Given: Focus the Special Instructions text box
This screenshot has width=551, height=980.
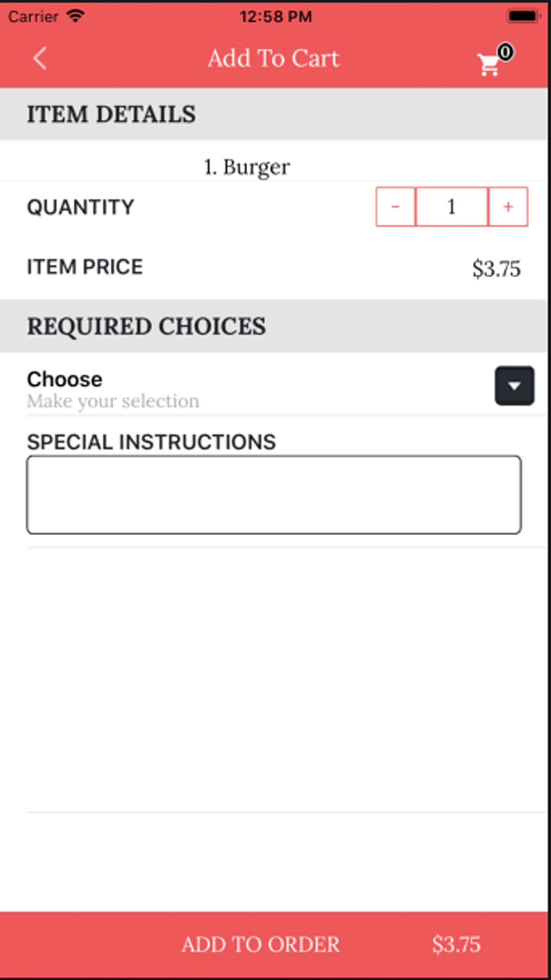Looking at the screenshot, I should (274, 494).
